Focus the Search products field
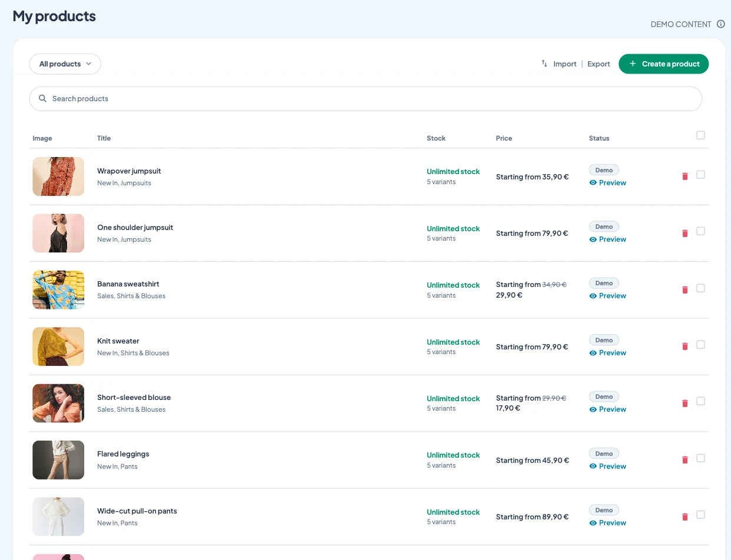Viewport: 731px width, 560px height. (x=365, y=99)
